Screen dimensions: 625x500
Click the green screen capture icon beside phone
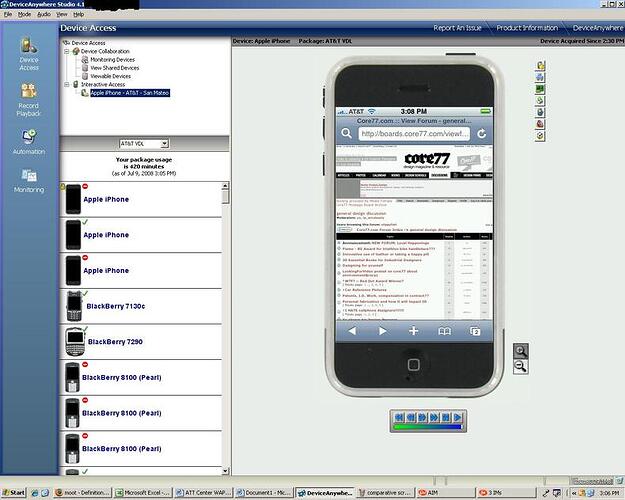coord(540,89)
